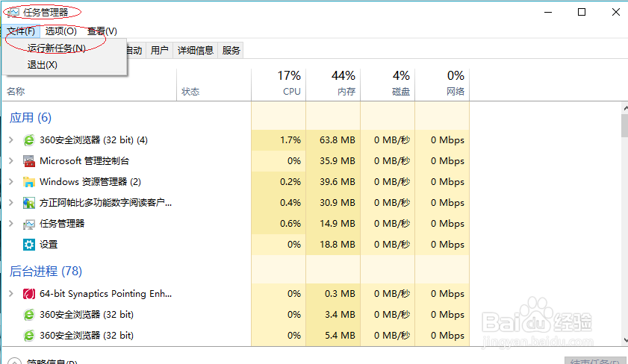Expand the 任务管理器 process row
The image size is (628, 364).
pos(11,223)
